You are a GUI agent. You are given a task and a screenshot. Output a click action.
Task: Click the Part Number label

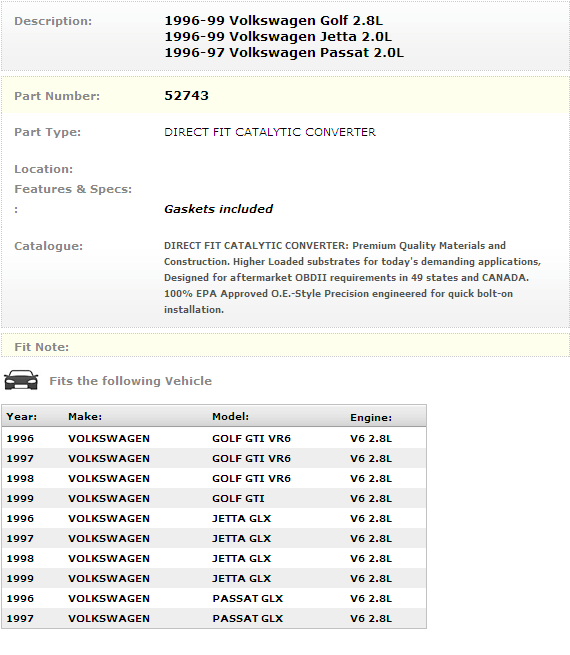tap(57, 96)
